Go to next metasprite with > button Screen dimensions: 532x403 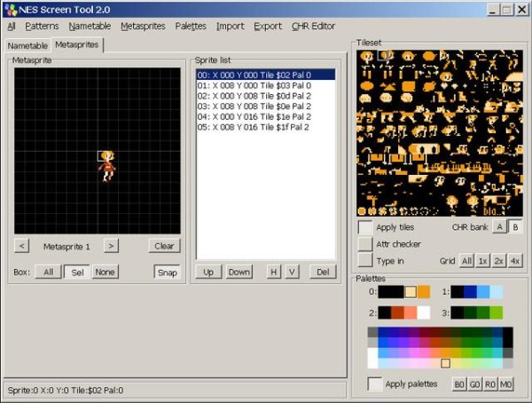click(111, 246)
